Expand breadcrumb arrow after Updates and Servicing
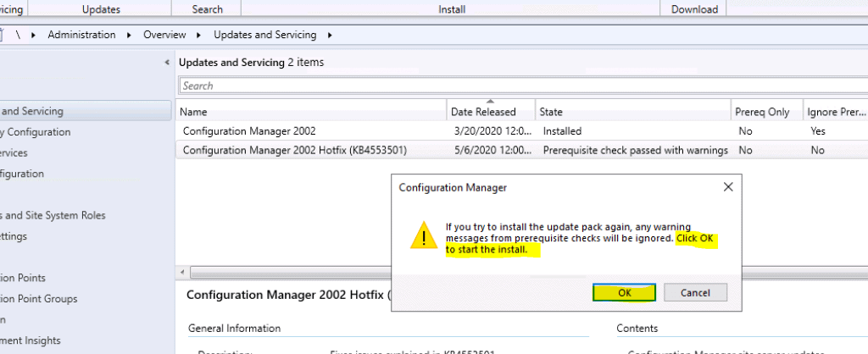This screenshot has width=868, height=354. 330,35
